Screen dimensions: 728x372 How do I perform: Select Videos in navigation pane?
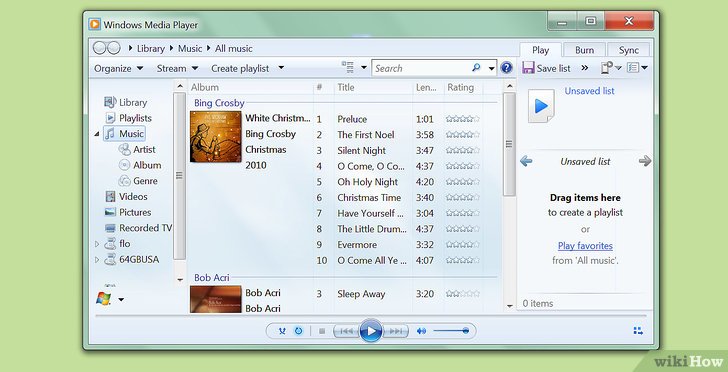pos(126,196)
